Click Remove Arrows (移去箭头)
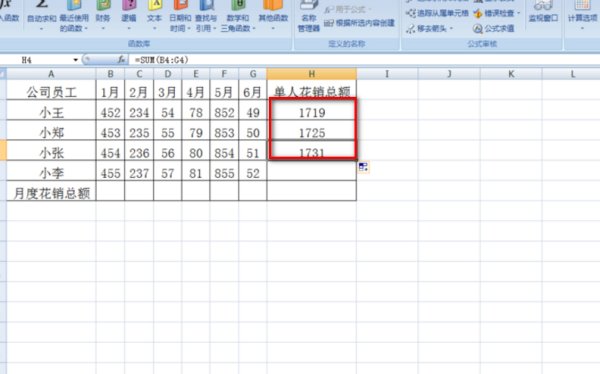 tap(429, 28)
